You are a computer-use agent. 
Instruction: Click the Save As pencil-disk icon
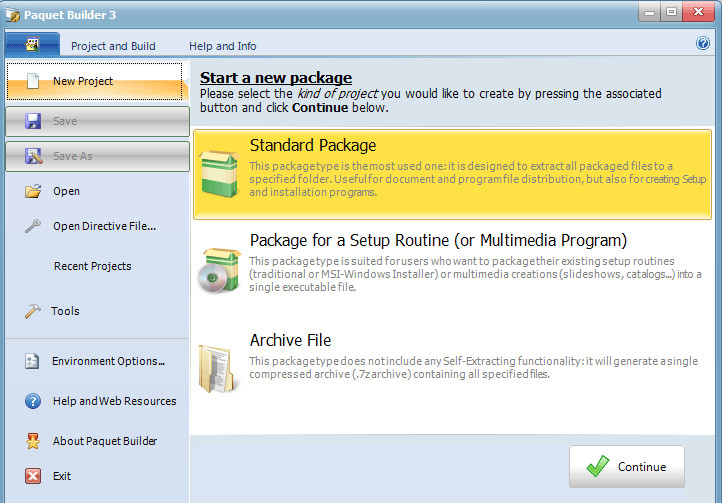[x=33, y=156]
